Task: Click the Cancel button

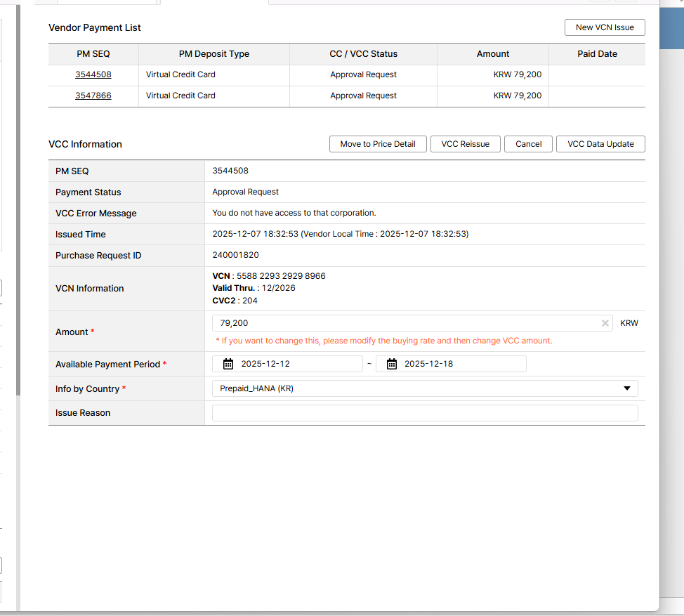Action: pyautogui.click(x=528, y=144)
